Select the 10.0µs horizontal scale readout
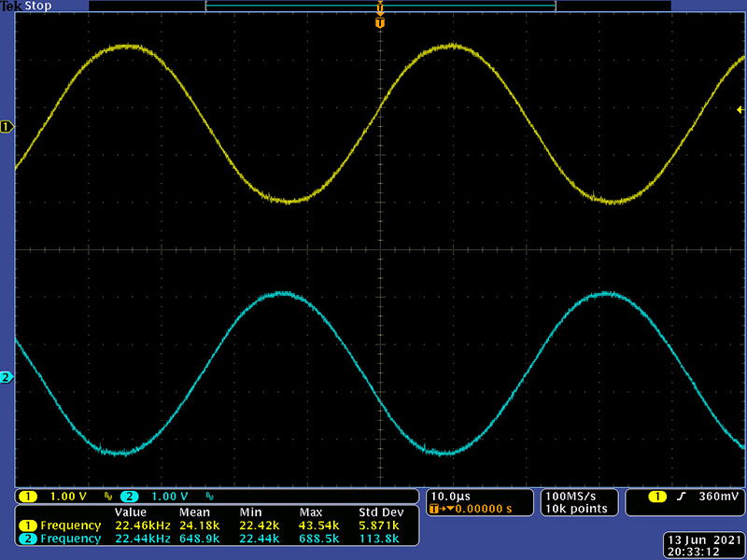Viewport: 747px width, 560px height. coord(450,496)
